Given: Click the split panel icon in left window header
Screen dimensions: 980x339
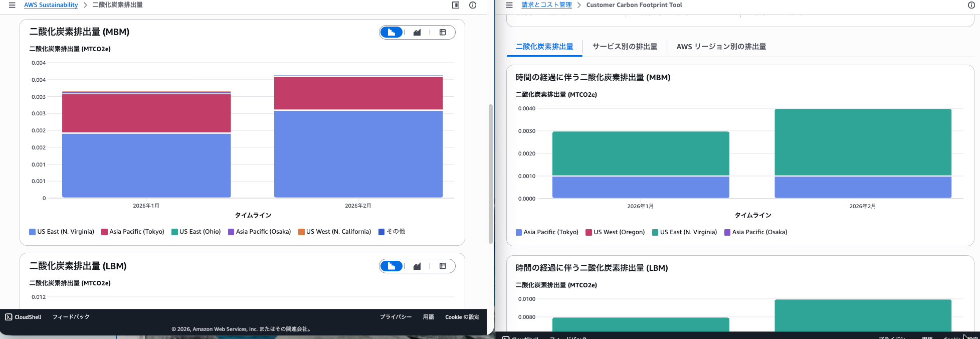Looking at the screenshot, I should (x=456, y=5).
